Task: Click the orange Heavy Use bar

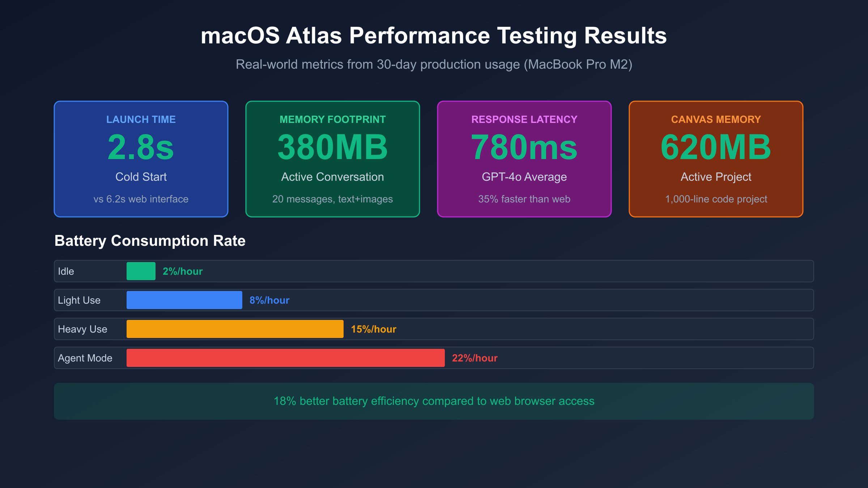Action: 235,329
